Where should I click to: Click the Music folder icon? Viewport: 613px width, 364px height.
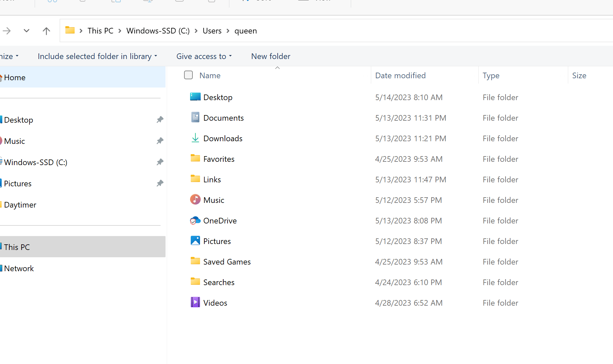(195, 200)
